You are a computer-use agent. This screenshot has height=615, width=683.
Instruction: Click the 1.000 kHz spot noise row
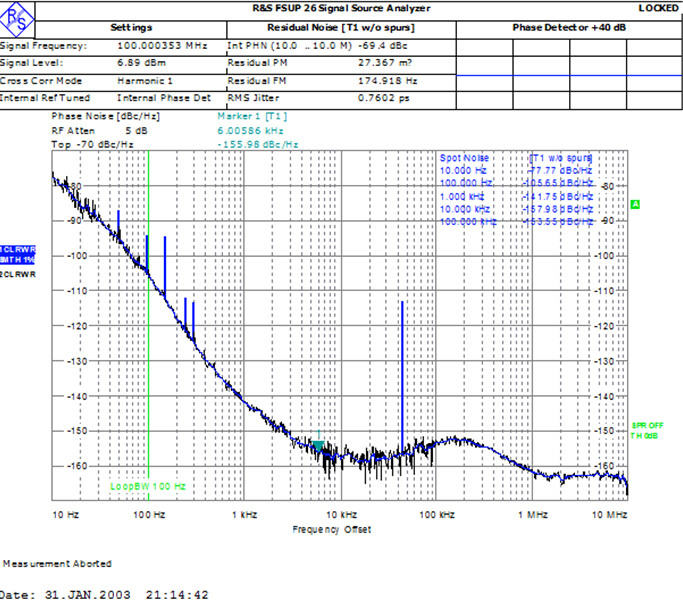[516, 196]
